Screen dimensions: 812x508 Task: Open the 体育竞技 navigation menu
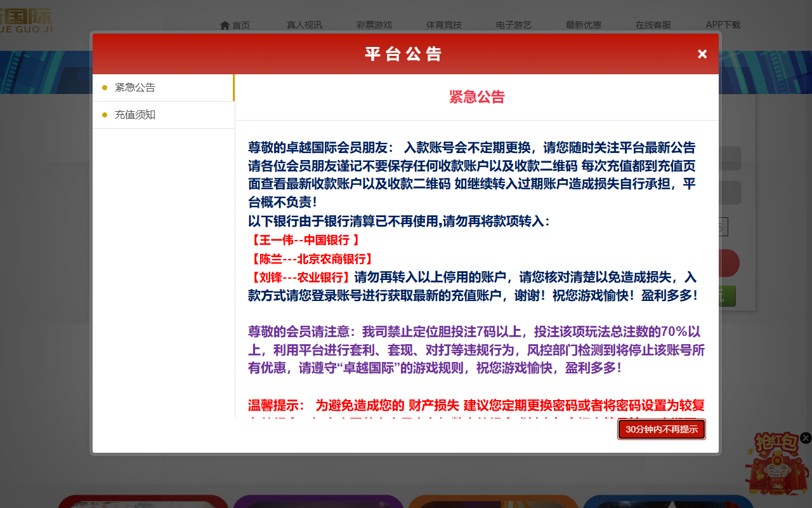444,25
